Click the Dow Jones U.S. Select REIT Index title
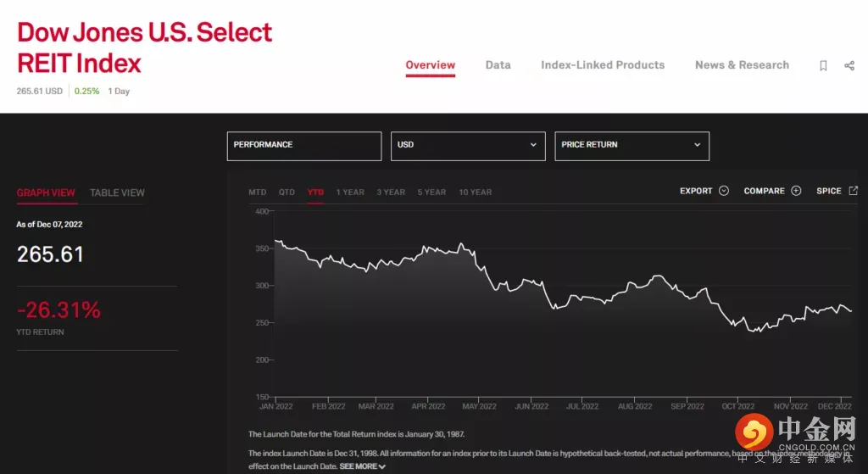The image size is (868, 474). (x=144, y=47)
